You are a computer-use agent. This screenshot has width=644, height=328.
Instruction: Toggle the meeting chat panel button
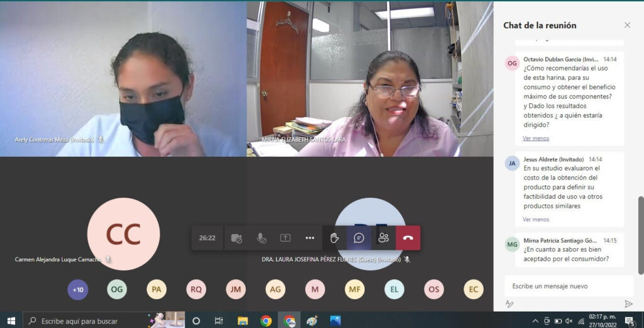click(x=359, y=238)
